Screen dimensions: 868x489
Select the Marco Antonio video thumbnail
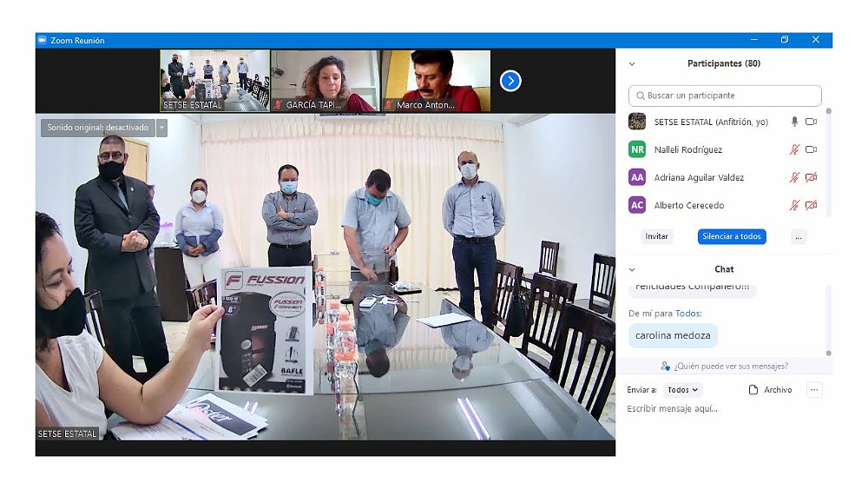pyautogui.click(x=436, y=81)
